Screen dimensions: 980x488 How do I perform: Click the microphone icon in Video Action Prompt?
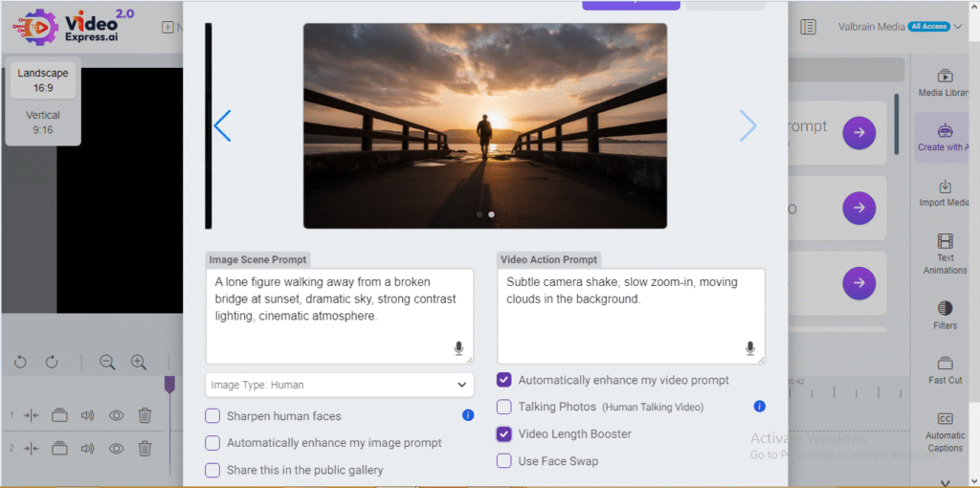(750, 348)
